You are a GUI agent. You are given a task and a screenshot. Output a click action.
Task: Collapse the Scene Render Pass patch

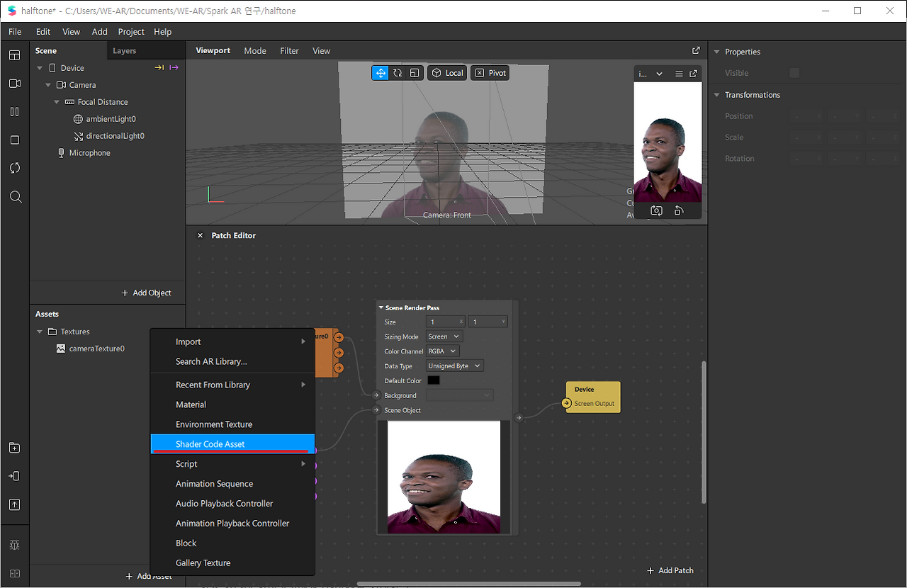[381, 308]
